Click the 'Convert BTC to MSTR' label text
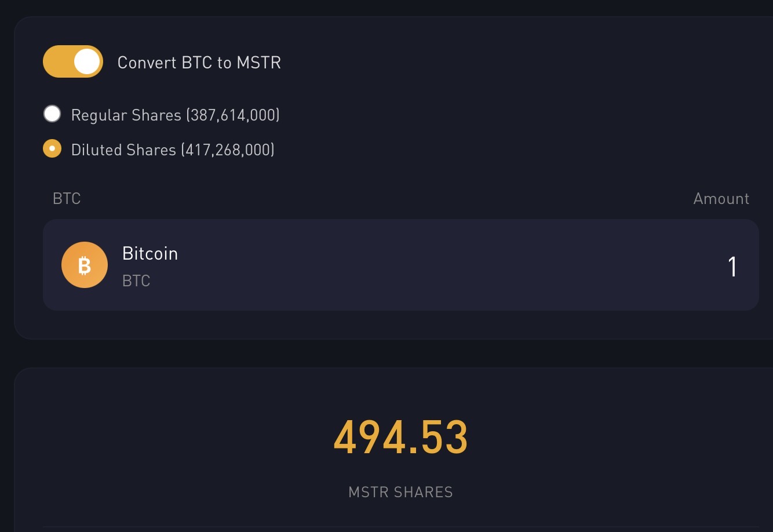 [x=199, y=63]
